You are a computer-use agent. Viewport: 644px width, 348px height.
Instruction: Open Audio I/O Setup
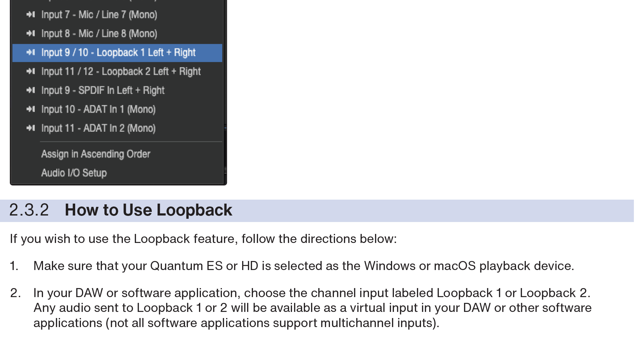click(x=74, y=173)
